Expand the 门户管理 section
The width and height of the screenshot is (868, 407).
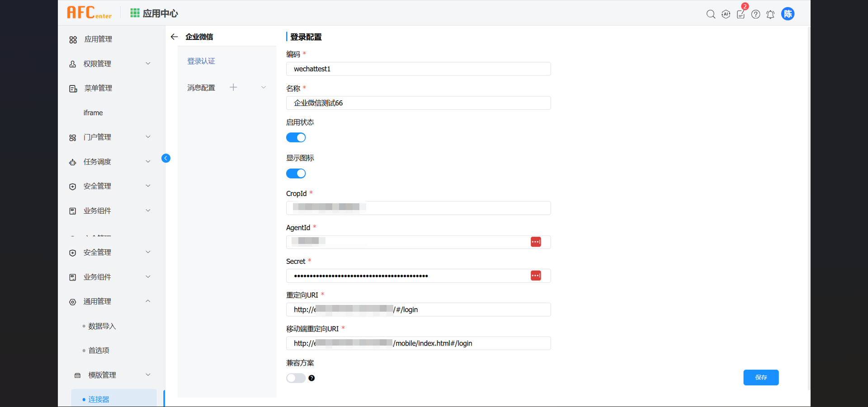(x=148, y=136)
